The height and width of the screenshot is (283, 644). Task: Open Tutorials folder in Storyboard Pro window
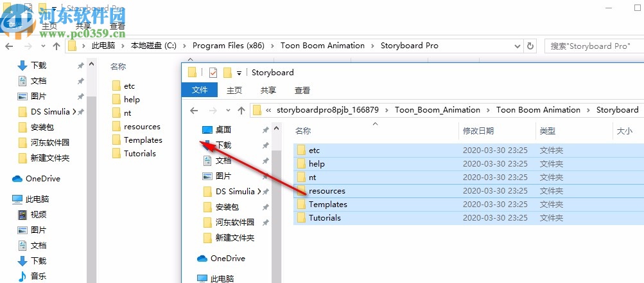click(139, 154)
